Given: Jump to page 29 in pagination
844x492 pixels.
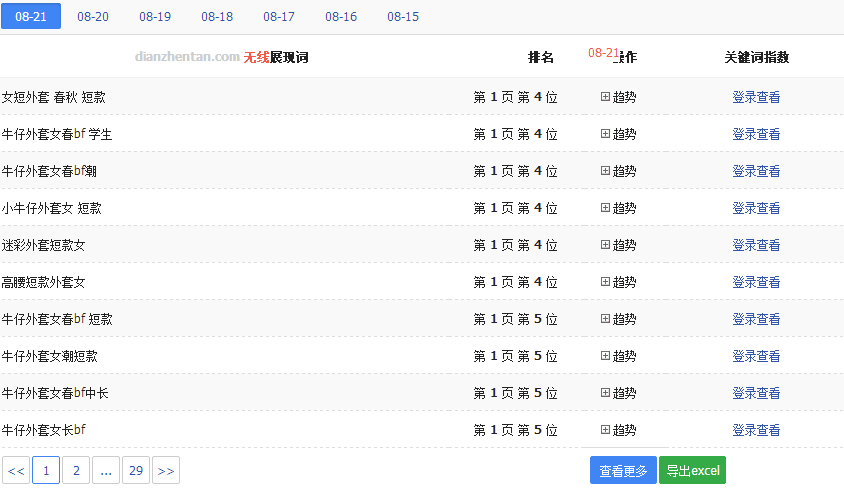Looking at the screenshot, I should coord(136,470).
